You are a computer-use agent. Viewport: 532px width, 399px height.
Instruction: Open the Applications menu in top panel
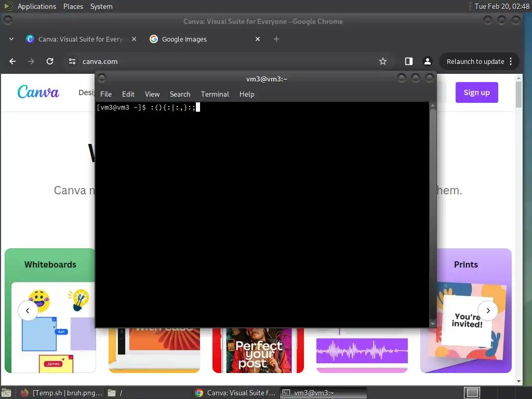tap(37, 6)
